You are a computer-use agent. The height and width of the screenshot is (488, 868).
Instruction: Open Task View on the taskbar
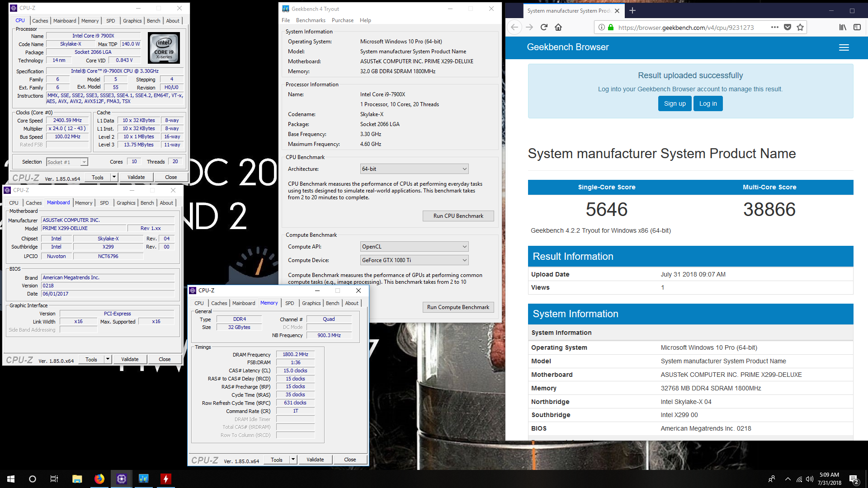[x=54, y=479]
